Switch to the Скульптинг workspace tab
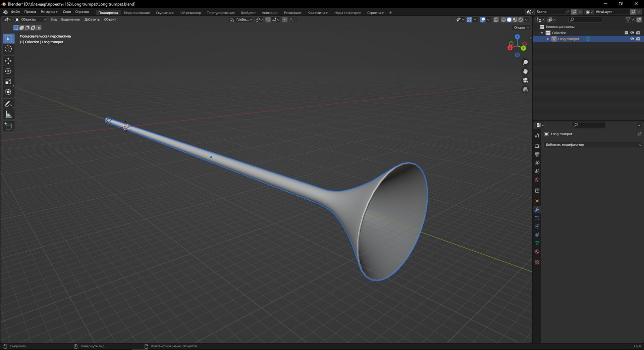 click(165, 13)
